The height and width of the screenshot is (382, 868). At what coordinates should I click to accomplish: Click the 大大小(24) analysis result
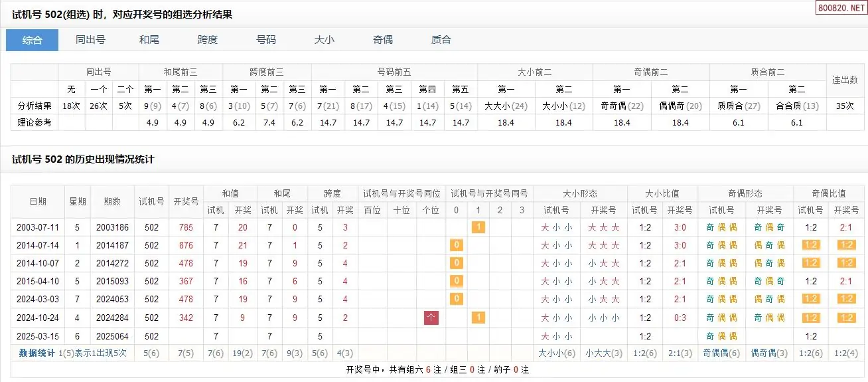click(506, 105)
